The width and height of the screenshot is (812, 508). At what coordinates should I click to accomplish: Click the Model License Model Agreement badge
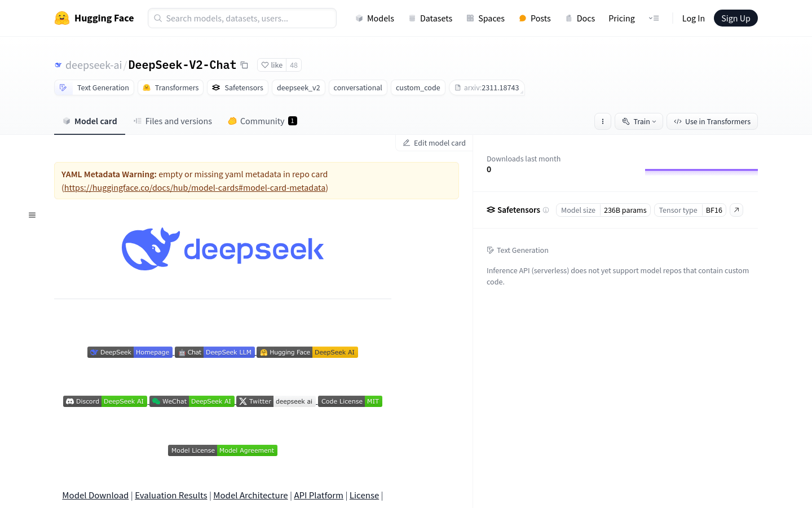click(x=223, y=450)
